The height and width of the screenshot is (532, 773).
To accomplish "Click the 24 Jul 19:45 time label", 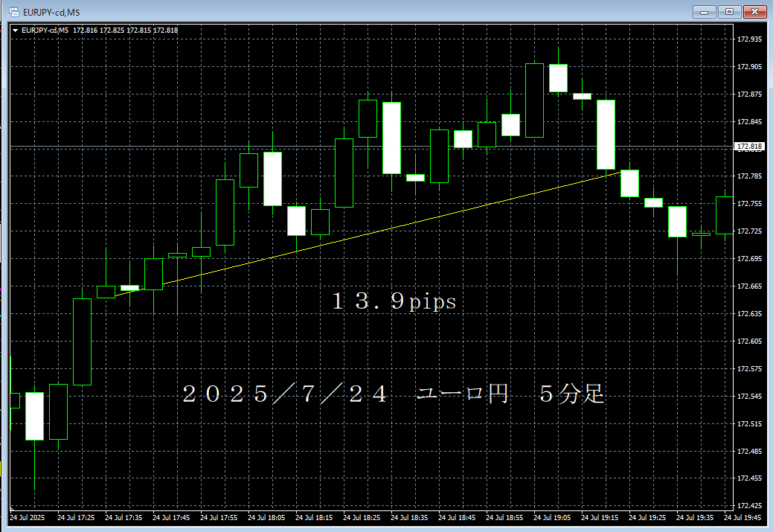I will [x=742, y=518].
